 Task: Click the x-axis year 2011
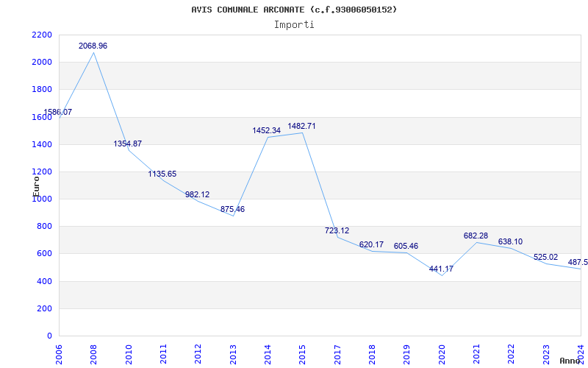163,354
